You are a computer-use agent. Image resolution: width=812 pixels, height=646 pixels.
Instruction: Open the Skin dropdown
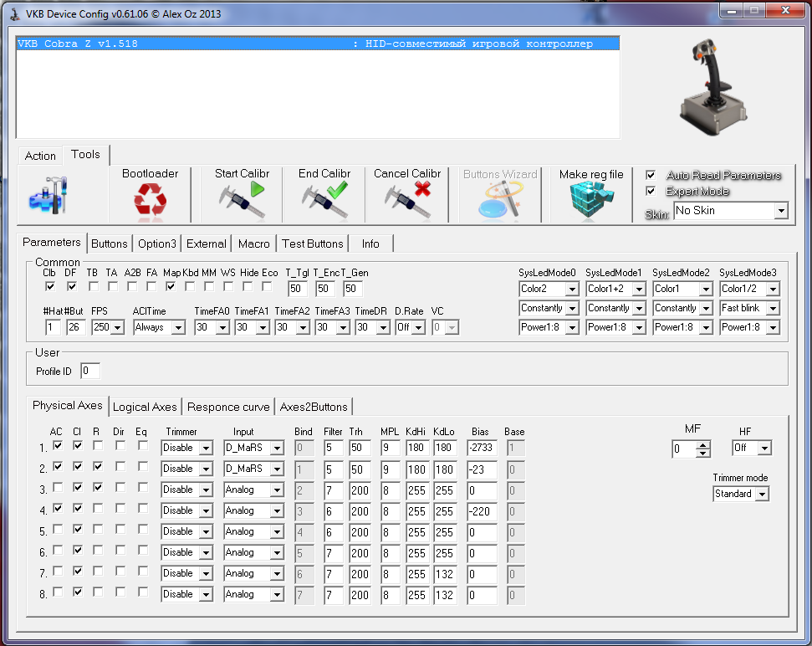coord(781,211)
